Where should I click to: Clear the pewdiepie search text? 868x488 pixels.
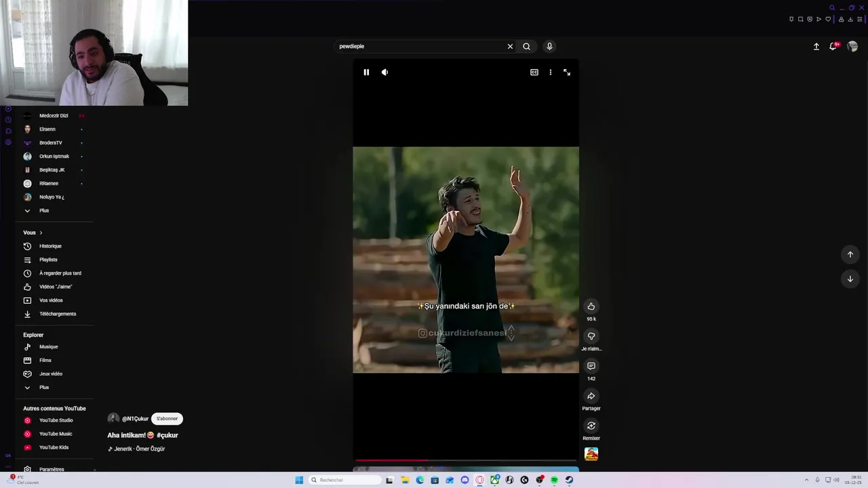[510, 46]
